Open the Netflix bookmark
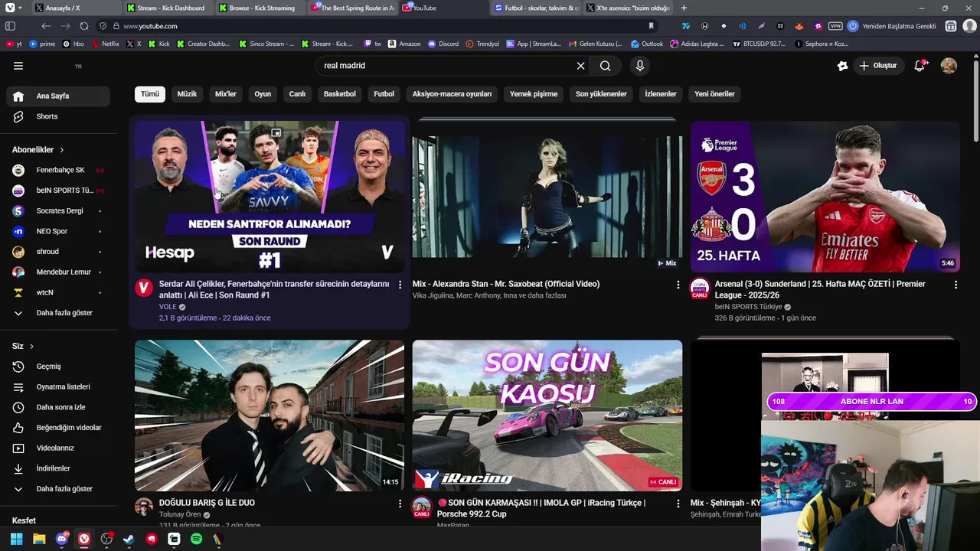Viewport: 980px width, 551px height. 105,44
